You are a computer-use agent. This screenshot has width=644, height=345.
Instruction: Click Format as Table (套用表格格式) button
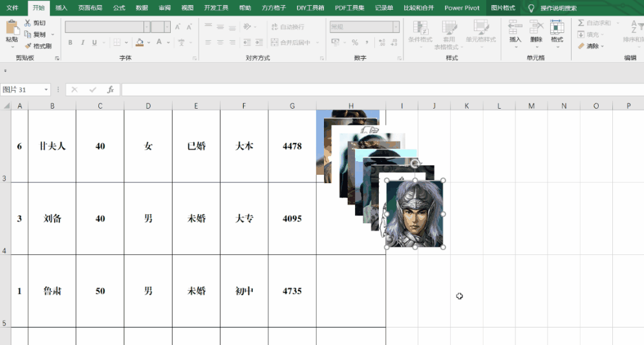449,34
